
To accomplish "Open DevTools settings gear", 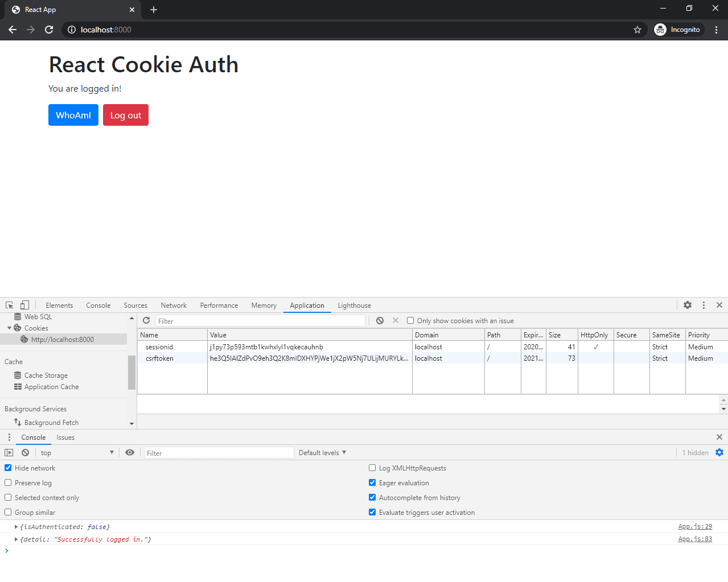I will pos(688,305).
